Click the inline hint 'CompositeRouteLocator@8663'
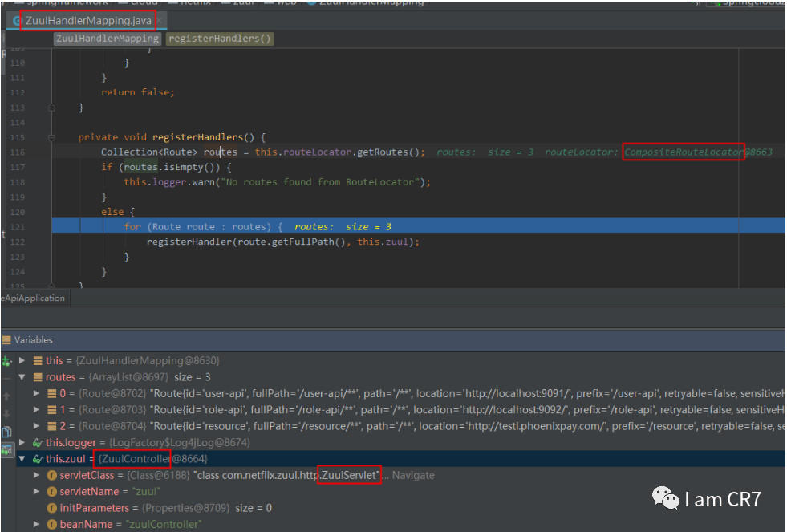This screenshot has width=787, height=532. pos(698,152)
